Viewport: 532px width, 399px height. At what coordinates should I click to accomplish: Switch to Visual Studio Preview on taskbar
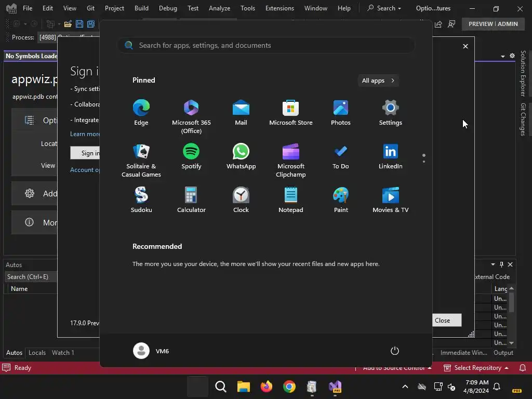tap(335, 387)
